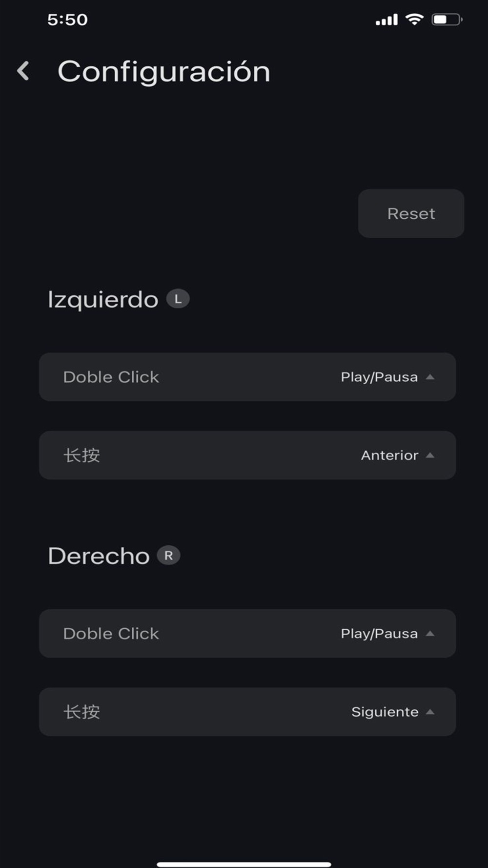Tap the battery indicator icon
Image resolution: width=488 pixels, height=868 pixels.
(x=447, y=20)
